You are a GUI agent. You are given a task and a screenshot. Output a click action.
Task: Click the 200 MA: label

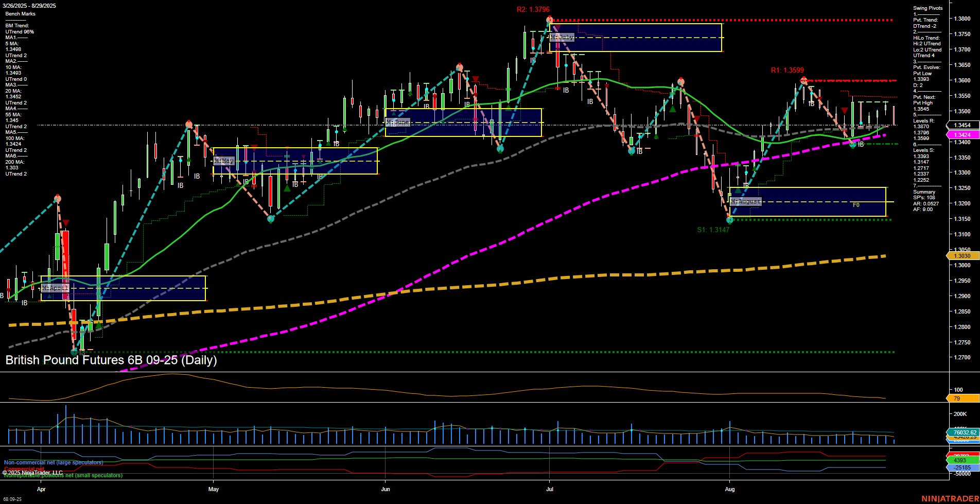coord(15,162)
